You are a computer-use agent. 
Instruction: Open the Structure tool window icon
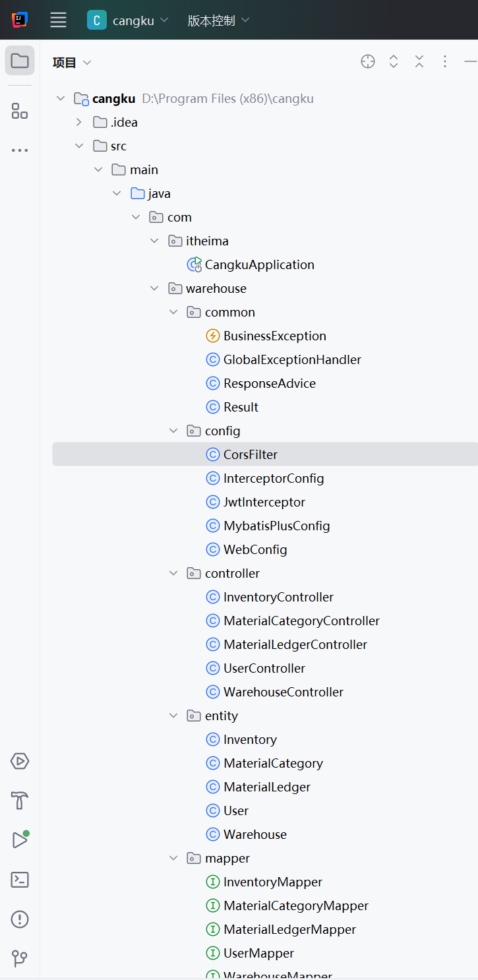[x=20, y=111]
